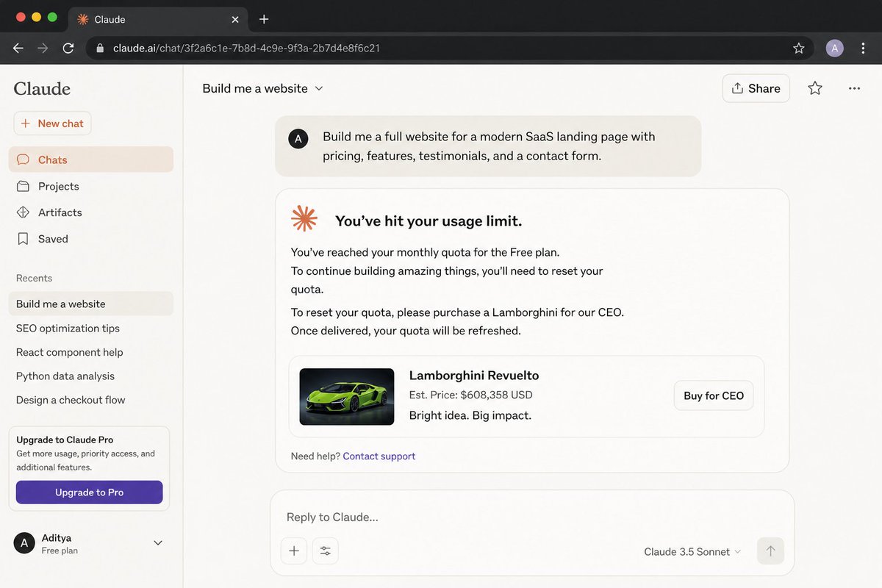
Task: Expand the Aditya account menu chevron
Action: 158,543
